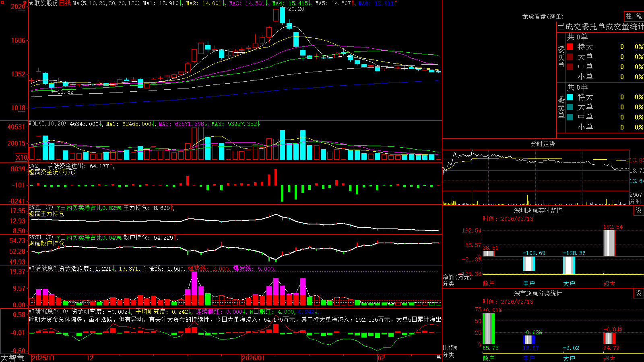Click the 日线 period label

point(65,3)
